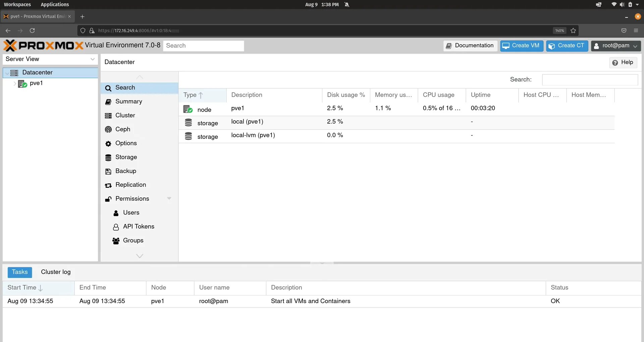The height and width of the screenshot is (342, 644).
Task: Click the storage icon in local-lvm row
Action: pyautogui.click(x=189, y=136)
